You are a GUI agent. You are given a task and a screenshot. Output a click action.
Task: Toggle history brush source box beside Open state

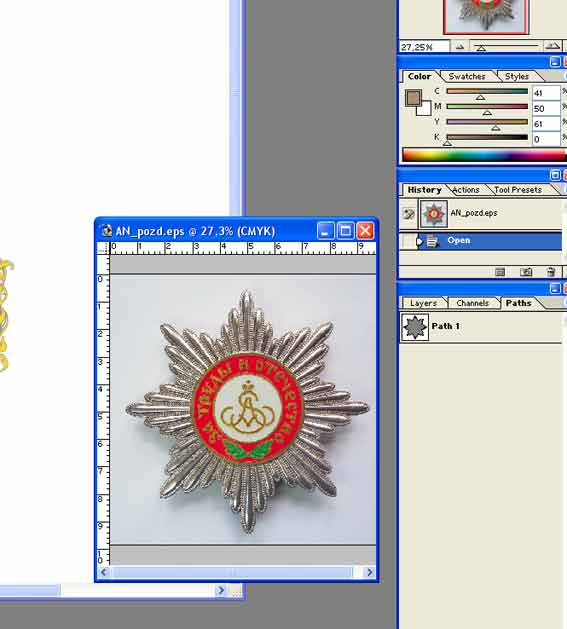(407, 241)
